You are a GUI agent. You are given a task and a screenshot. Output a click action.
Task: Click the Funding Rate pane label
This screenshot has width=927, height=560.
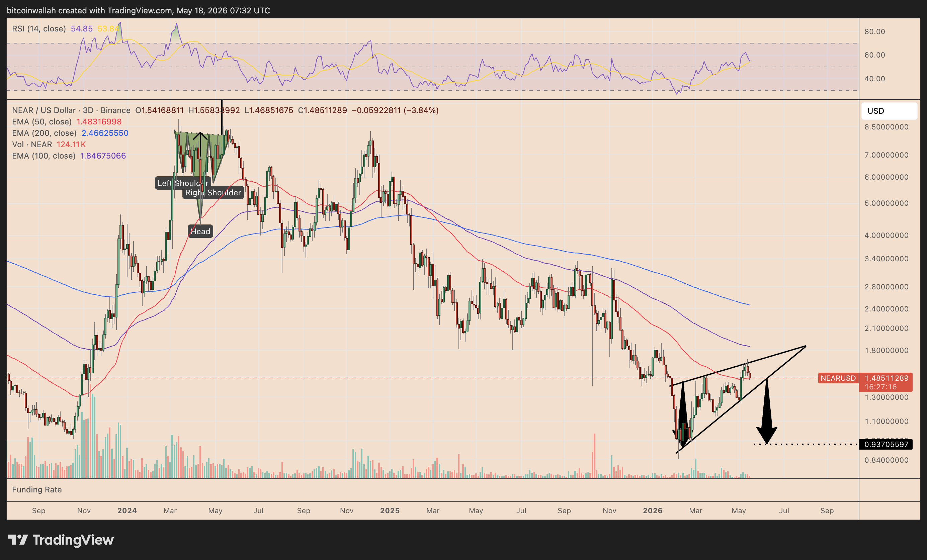[37, 490]
